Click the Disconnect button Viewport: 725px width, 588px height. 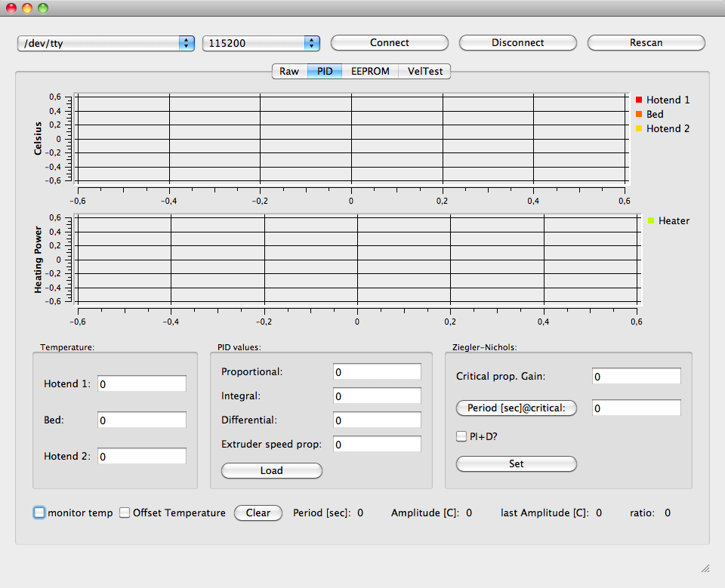point(517,43)
